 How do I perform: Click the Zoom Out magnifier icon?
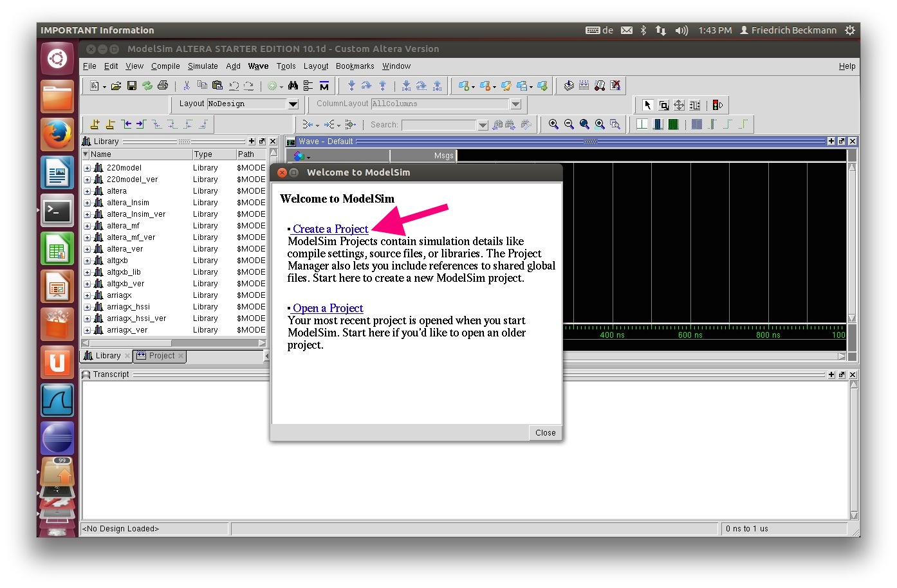coord(569,124)
